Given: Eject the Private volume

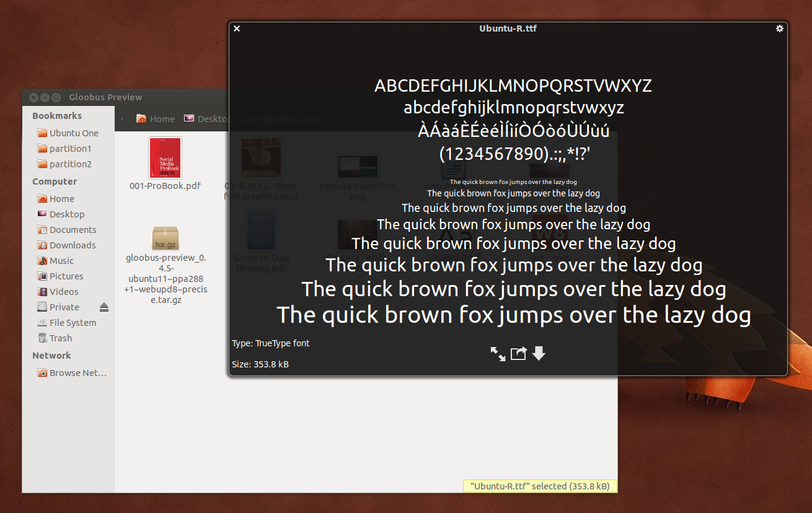Looking at the screenshot, I should pos(104,307).
